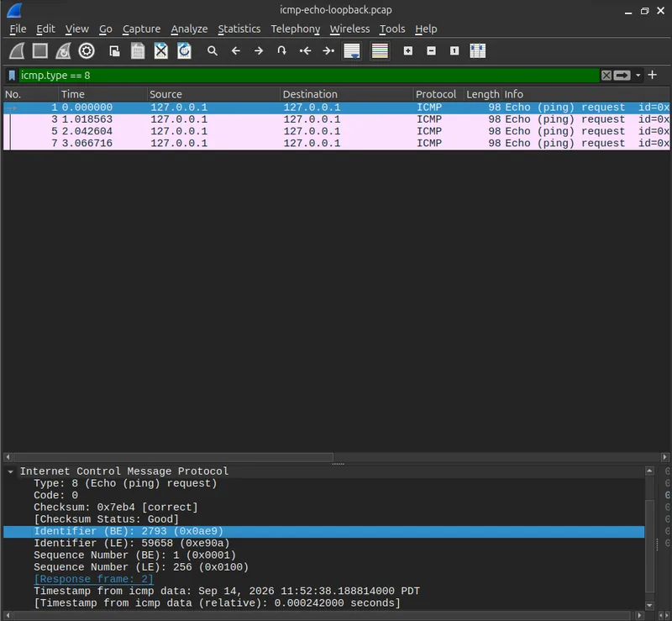Save this capture file icon
The image size is (672, 621).
click(138, 51)
